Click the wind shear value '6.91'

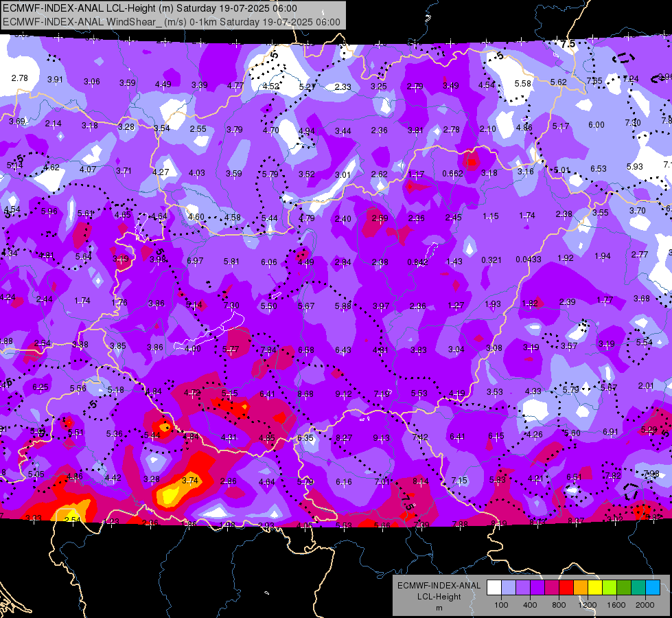[610, 431]
